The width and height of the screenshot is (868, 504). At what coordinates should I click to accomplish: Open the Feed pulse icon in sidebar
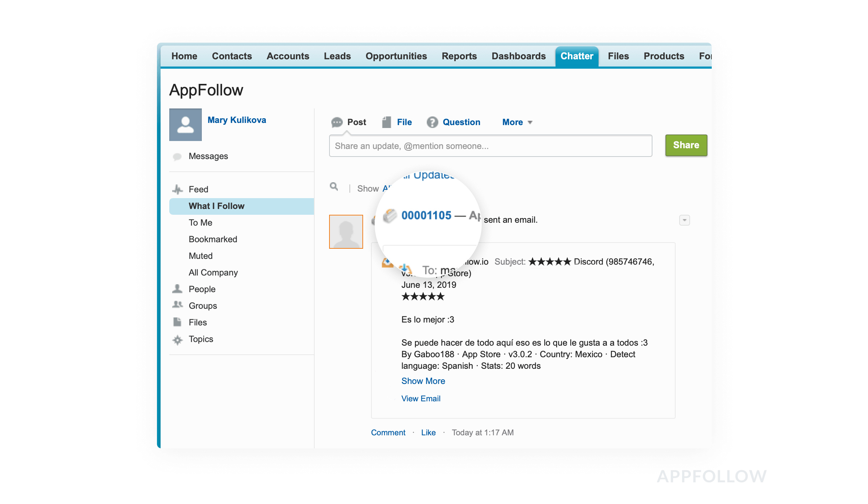pos(177,189)
